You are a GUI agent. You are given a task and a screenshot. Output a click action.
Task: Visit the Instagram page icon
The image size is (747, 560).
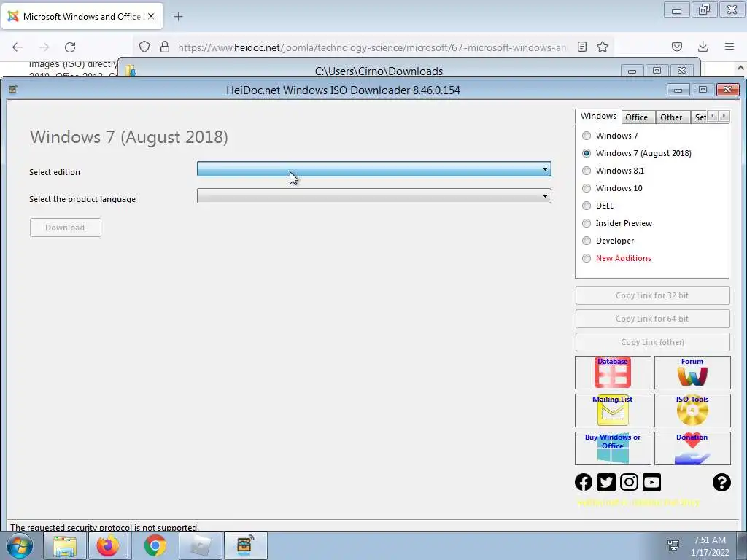coord(629,482)
